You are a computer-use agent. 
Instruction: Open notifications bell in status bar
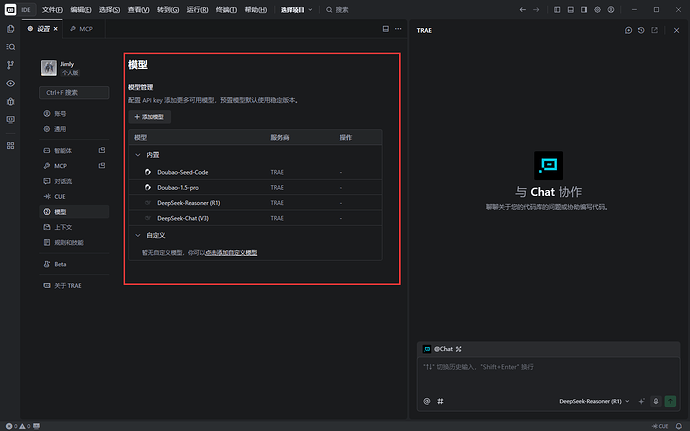pos(679,426)
